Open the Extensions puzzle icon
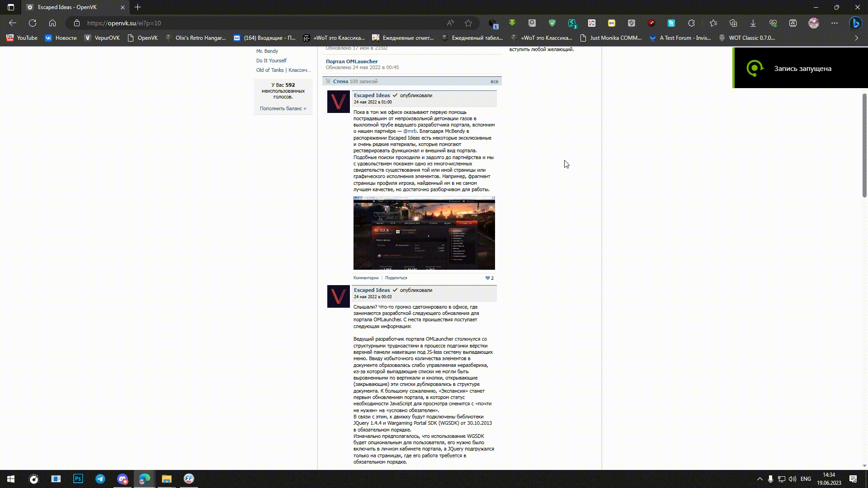The width and height of the screenshot is (868, 488). click(691, 23)
